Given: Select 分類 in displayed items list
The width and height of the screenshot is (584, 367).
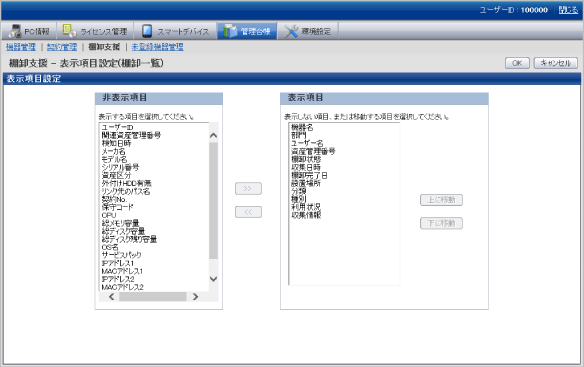Looking at the screenshot, I should click(298, 192).
